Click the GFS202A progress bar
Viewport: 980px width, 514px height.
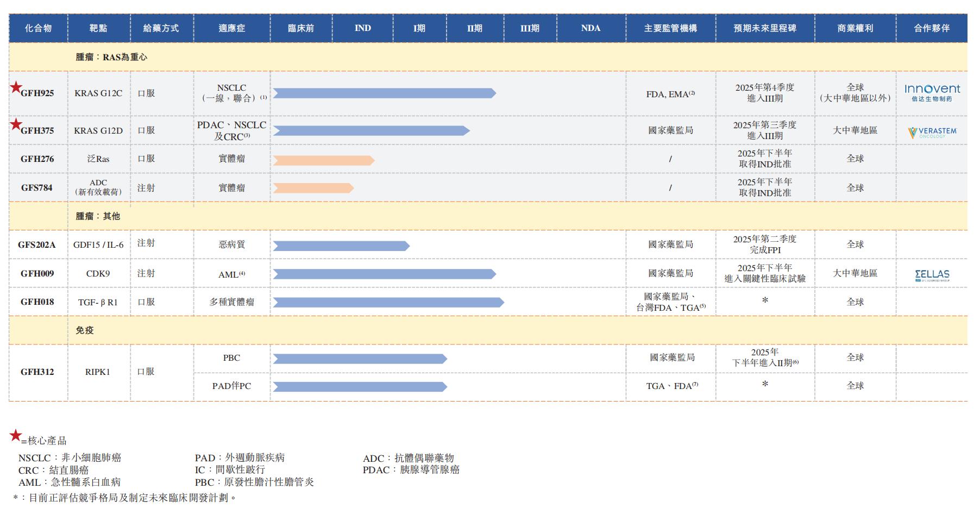point(341,246)
